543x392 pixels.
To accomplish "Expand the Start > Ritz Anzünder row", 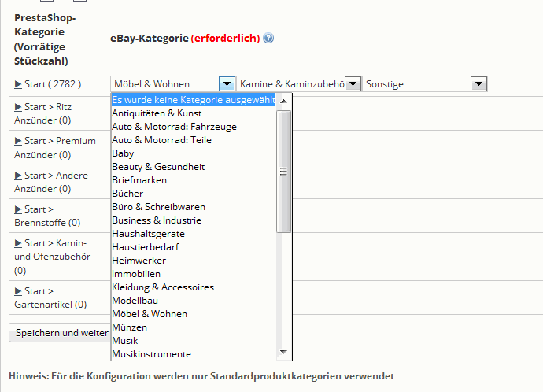I will (x=18, y=107).
